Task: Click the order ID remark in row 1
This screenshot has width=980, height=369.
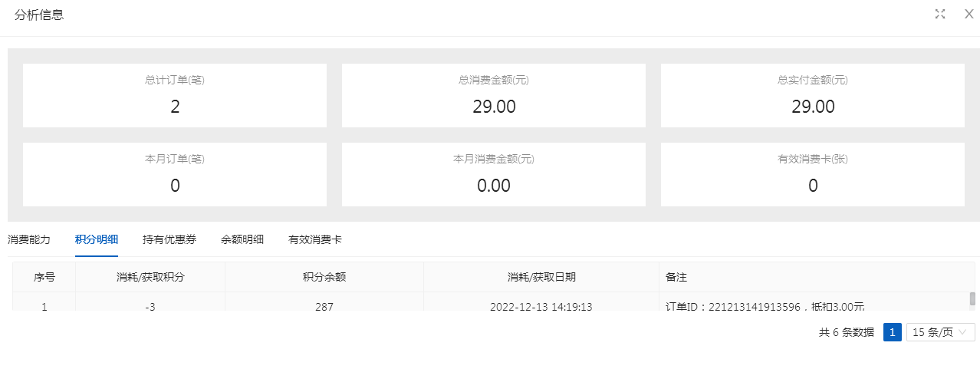Action: pos(765,307)
